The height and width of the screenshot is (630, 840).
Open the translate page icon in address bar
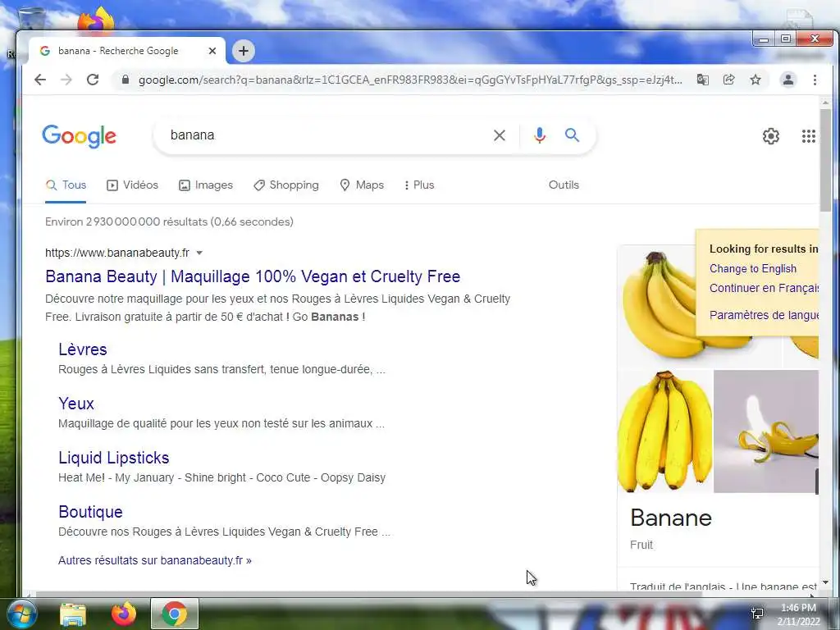click(x=702, y=80)
